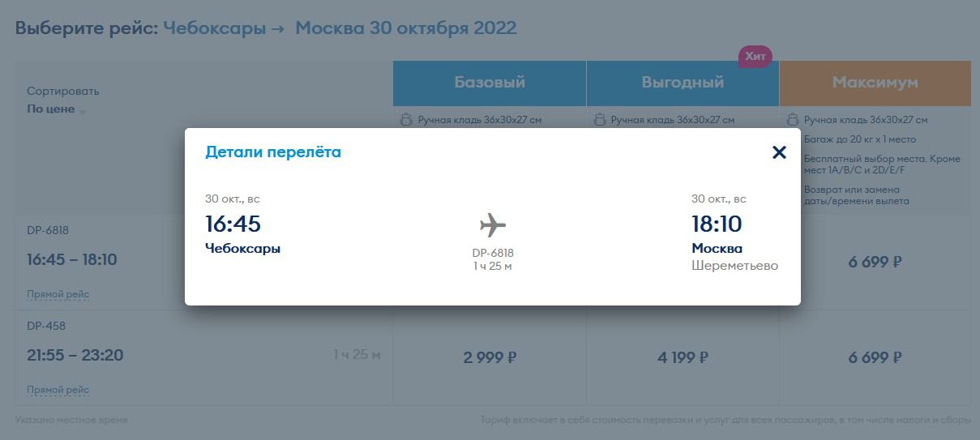Select the Выгодный tariff header
This screenshot has height=440, width=980.
coord(683,83)
